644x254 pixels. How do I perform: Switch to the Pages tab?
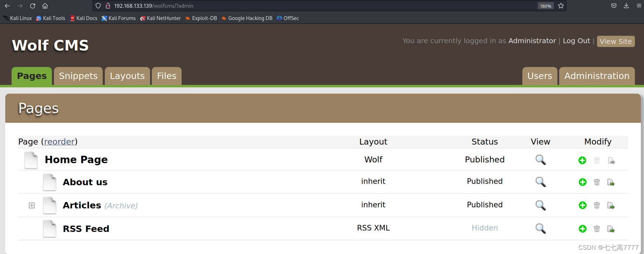[x=32, y=76]
